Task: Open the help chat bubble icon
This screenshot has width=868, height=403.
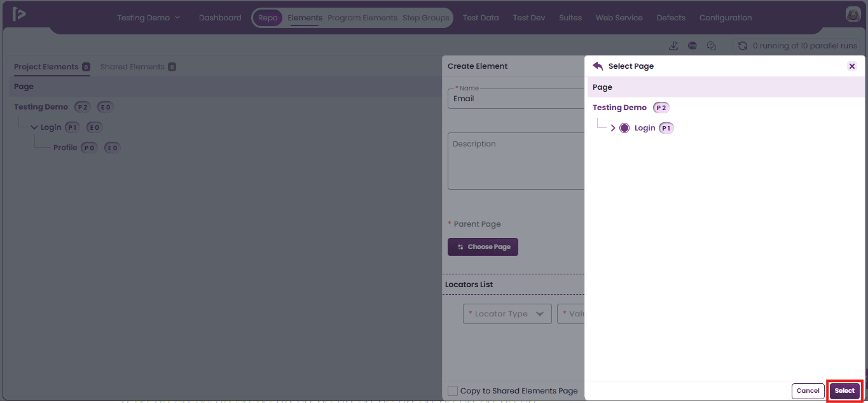Action: 712,46
